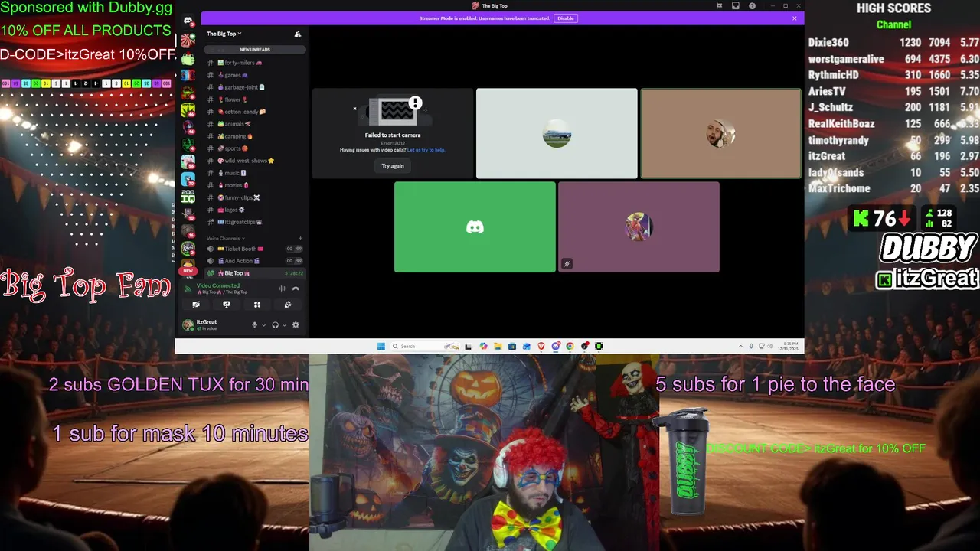Image resolution: width=980 pixels, height=551 pixels.
Task: Toggle headphones deafen in user panel
Action: coord(275,325)
